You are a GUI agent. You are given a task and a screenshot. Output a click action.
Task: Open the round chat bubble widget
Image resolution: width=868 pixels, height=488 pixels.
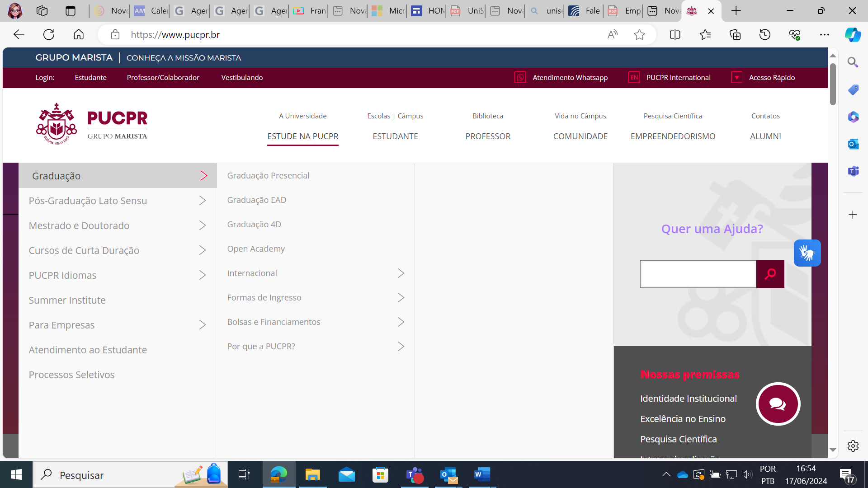778,404
